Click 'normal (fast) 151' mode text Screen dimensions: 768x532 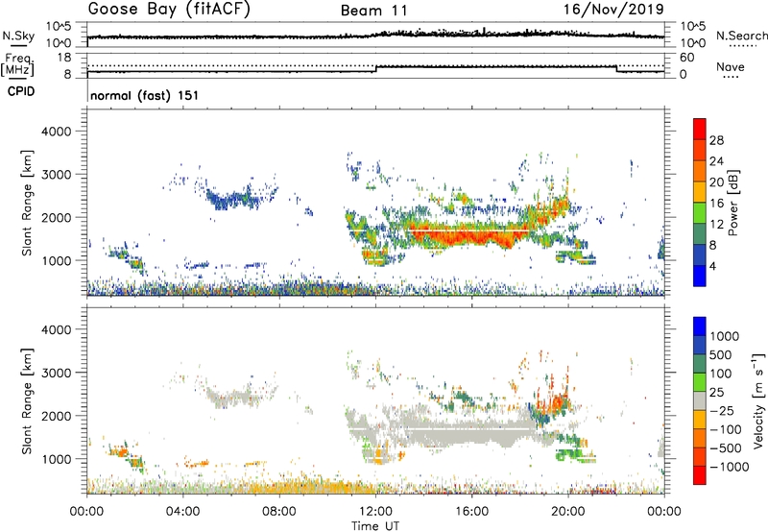145,95
